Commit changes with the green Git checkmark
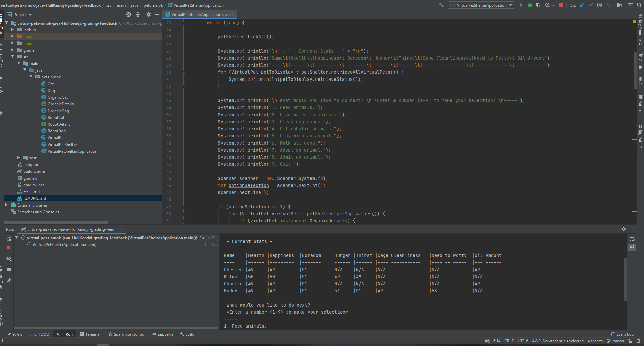644x346 pixels. click(591, 5)
